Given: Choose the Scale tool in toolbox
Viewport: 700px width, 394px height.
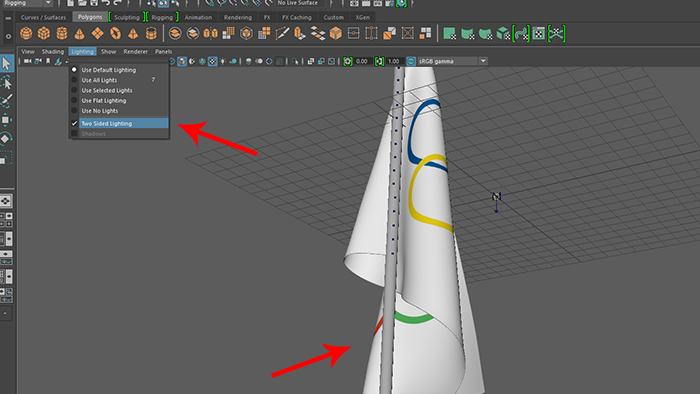Looking at the screenshot, I should 6,158.
